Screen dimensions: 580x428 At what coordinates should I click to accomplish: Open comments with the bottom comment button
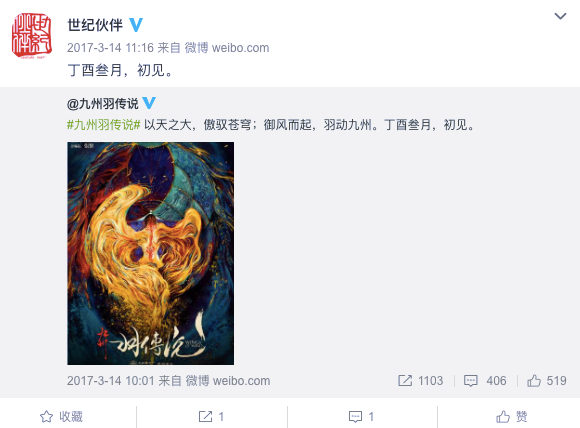(x=362, y=417)
